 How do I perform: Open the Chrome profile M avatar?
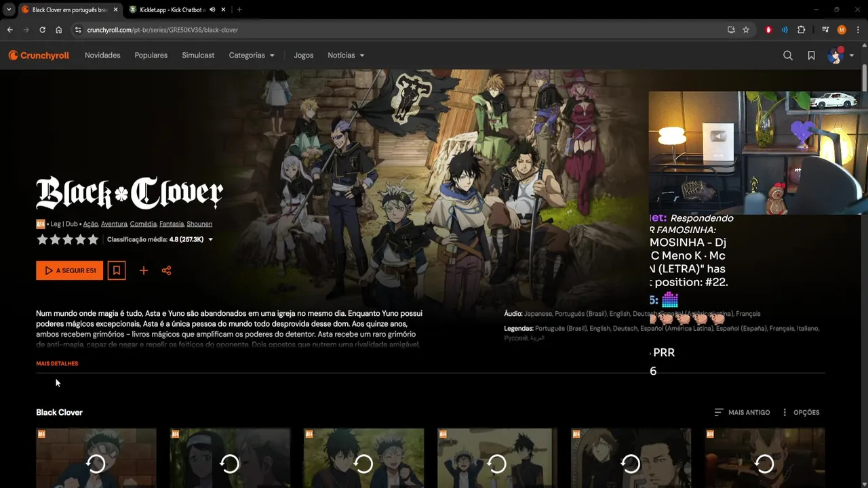click(842, 30)
